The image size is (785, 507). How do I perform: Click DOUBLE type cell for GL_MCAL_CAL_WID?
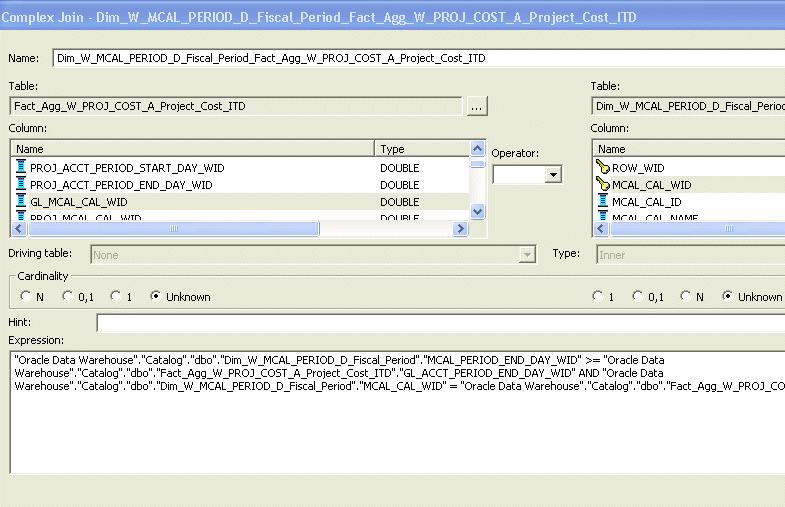400,202
